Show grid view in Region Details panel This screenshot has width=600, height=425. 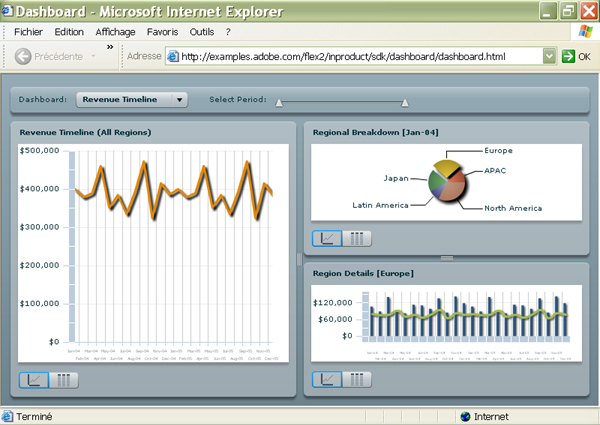pos(356,379)
